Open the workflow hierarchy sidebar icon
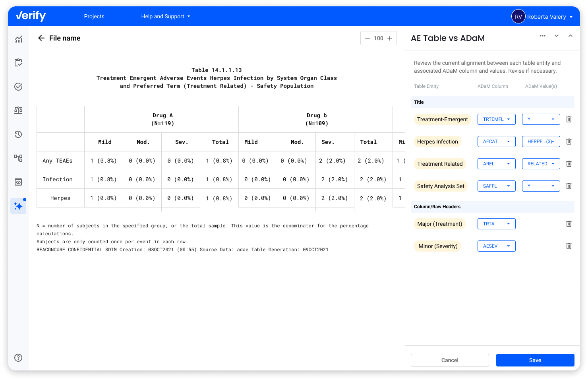The image size is (588, 380). click(18, 158)
